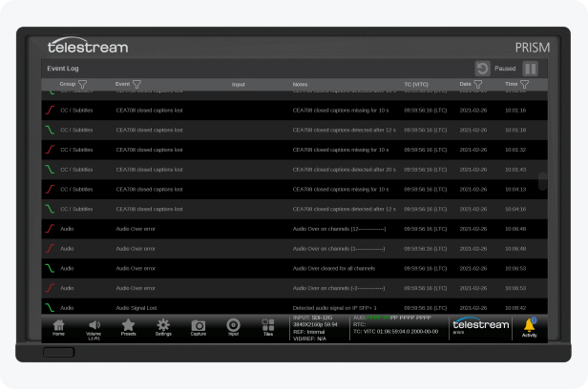Click the telestream logo in bottom bar
This screenshot has width=588, height=389.
click(x=481, y=325)
